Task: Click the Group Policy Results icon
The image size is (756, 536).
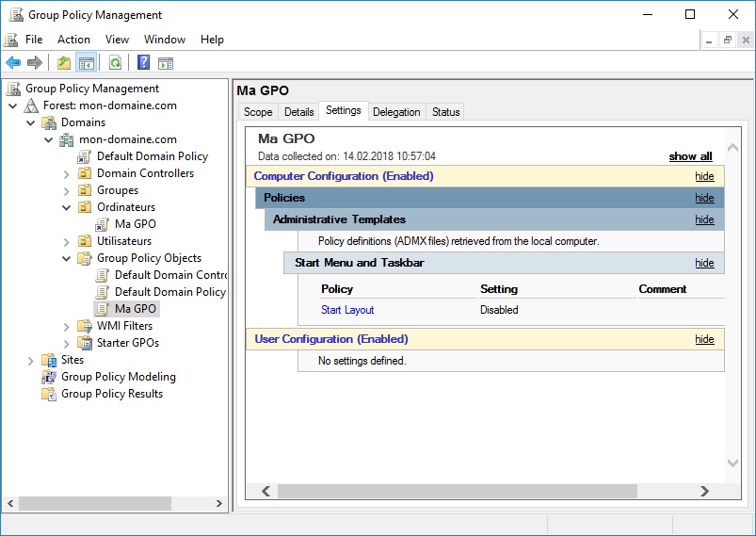Action: pyautogui.click(x=49, y=394)
